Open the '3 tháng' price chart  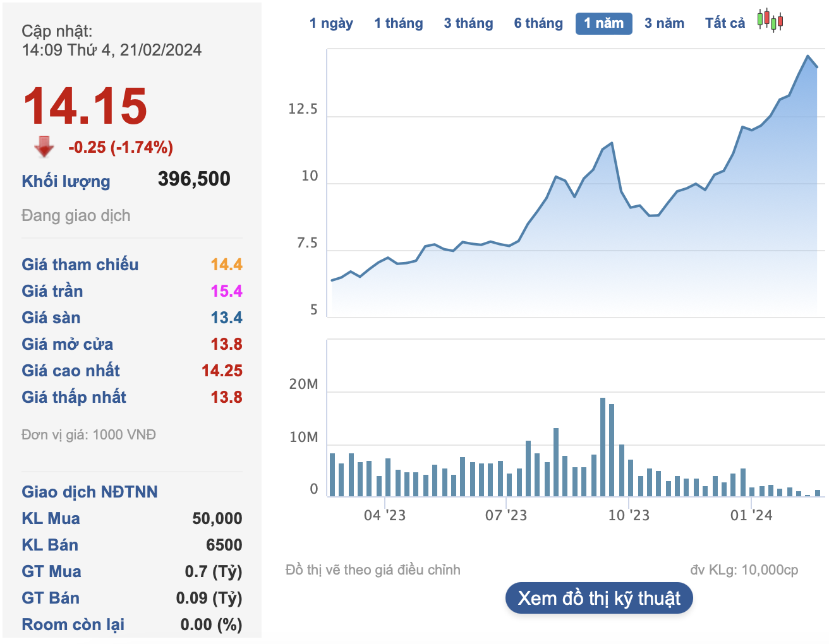coord(468,23)
